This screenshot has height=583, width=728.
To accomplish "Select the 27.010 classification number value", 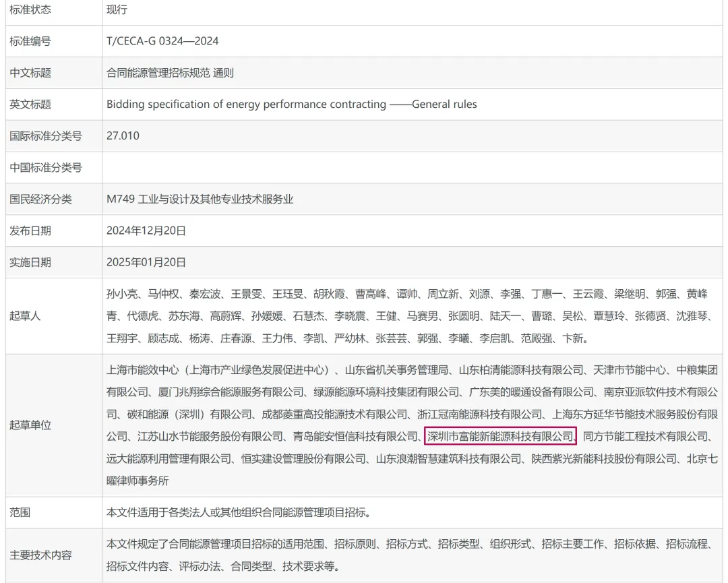I will [123, 135].
